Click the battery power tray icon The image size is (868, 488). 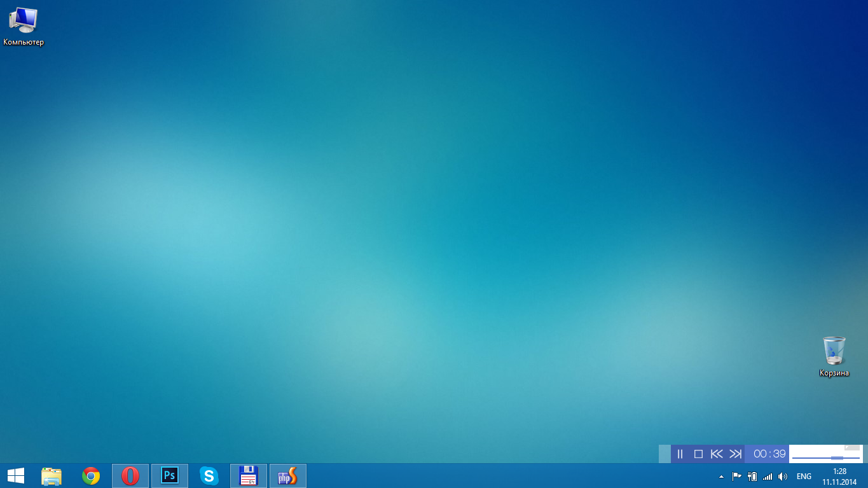pos(752,477)
